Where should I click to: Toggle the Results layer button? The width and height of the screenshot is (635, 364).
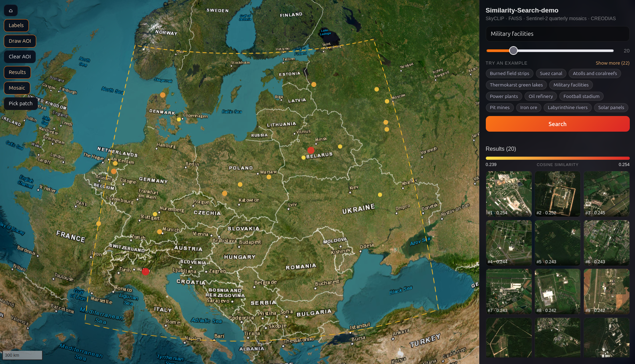click(17, 72)
